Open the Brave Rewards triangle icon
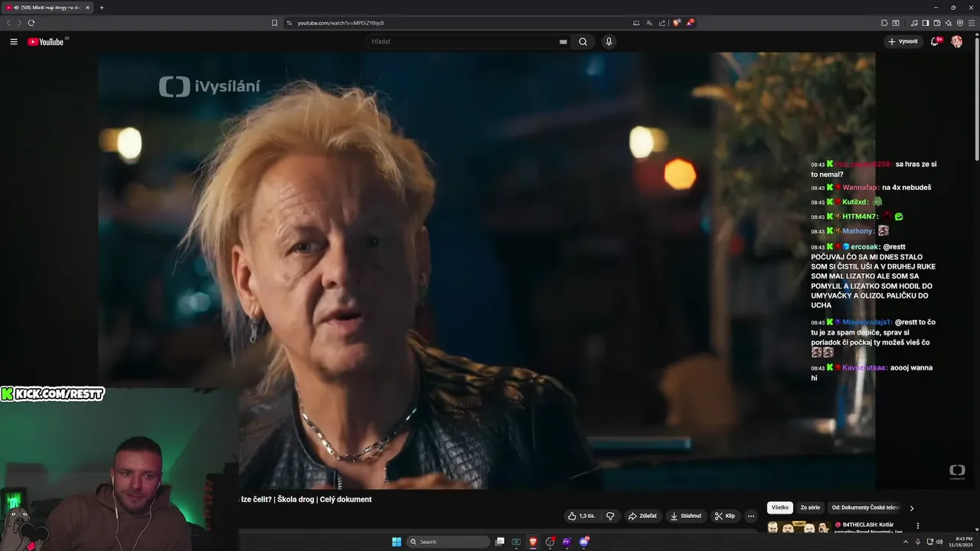Image resolution: width=980 pixels, height=551 pixels. coord(690,23)
